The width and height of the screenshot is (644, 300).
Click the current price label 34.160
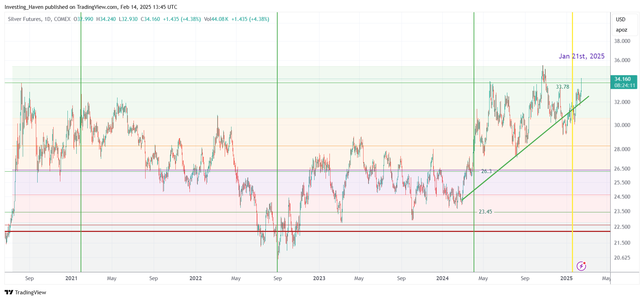tap(623, 79)
